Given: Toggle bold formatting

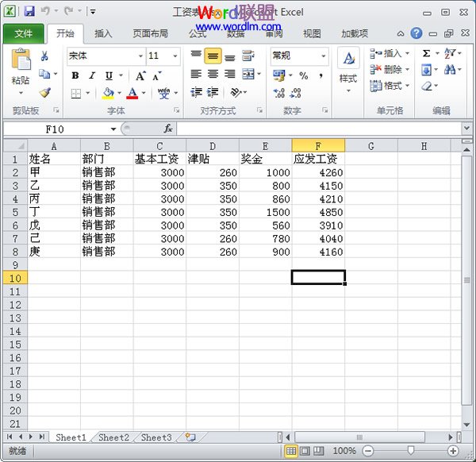Looking at the screenshot, I should [75, 76].
